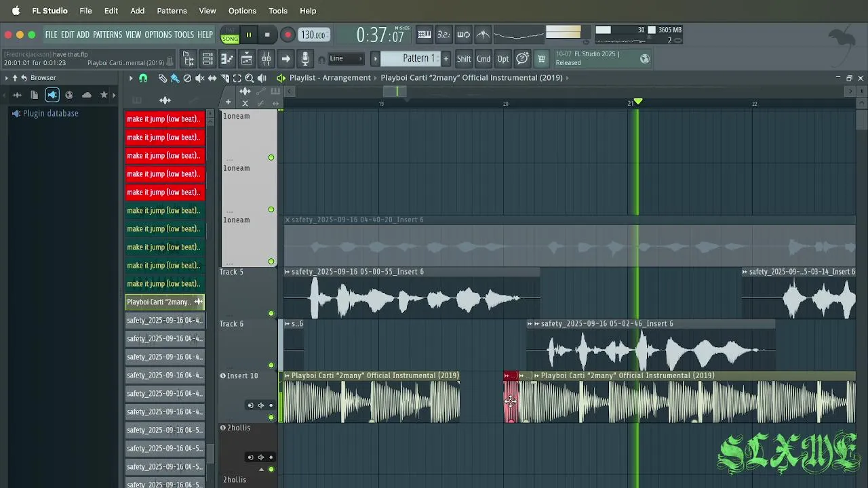Select the Mute tool in playlist toolbar

[199, 78]
